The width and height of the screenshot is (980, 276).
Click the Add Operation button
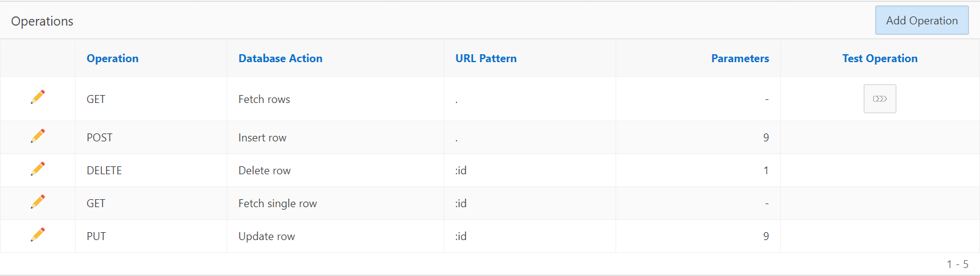pyautogui.click(x=921, y=21)
